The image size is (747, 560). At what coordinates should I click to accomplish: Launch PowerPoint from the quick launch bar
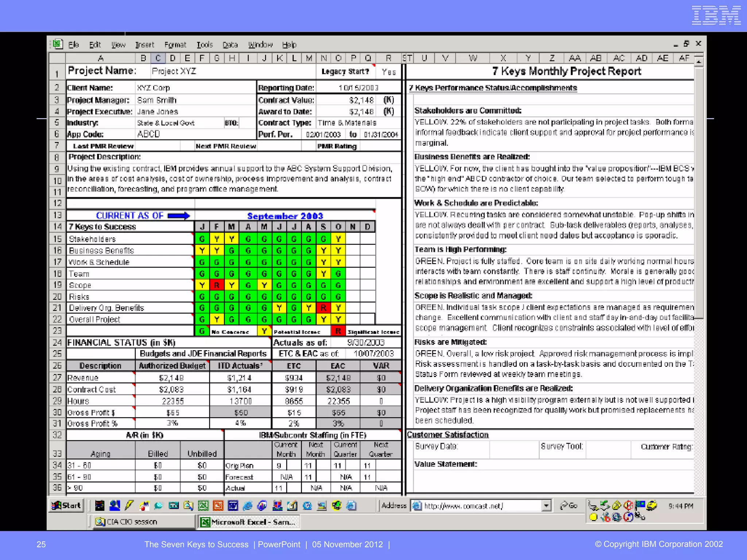[x=218, y=506]
